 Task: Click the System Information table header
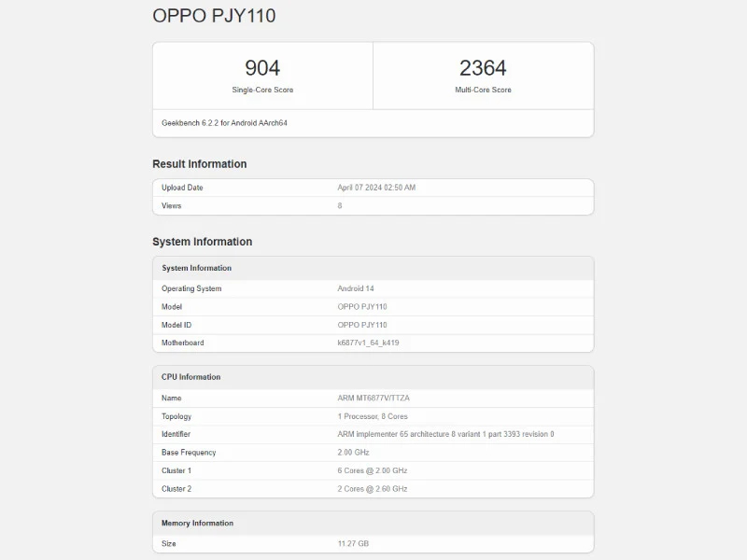click(197, 268)
